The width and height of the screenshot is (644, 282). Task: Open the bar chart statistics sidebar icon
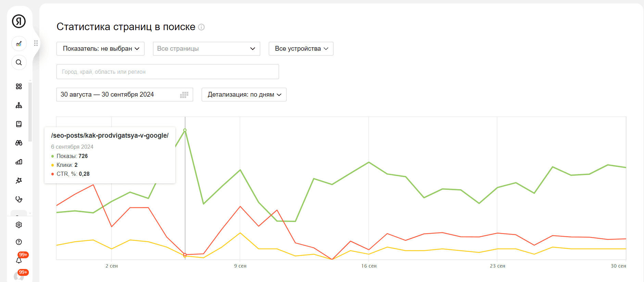pos(19,162)
